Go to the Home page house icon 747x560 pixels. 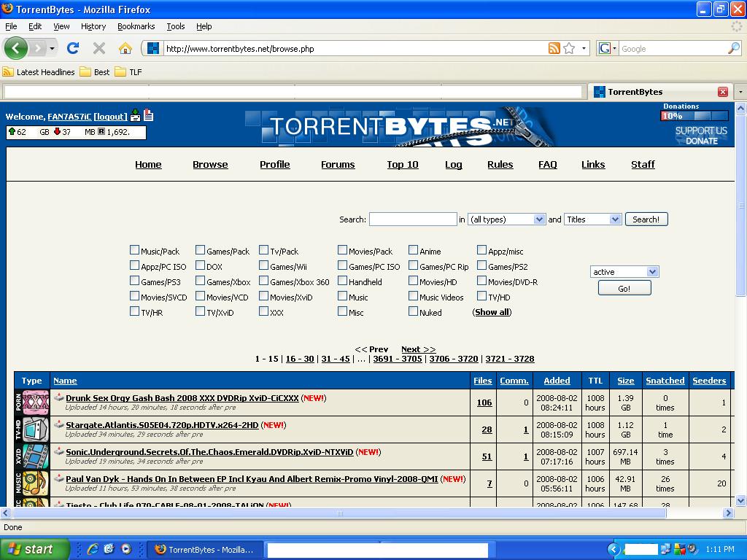(x=125, y=48)
